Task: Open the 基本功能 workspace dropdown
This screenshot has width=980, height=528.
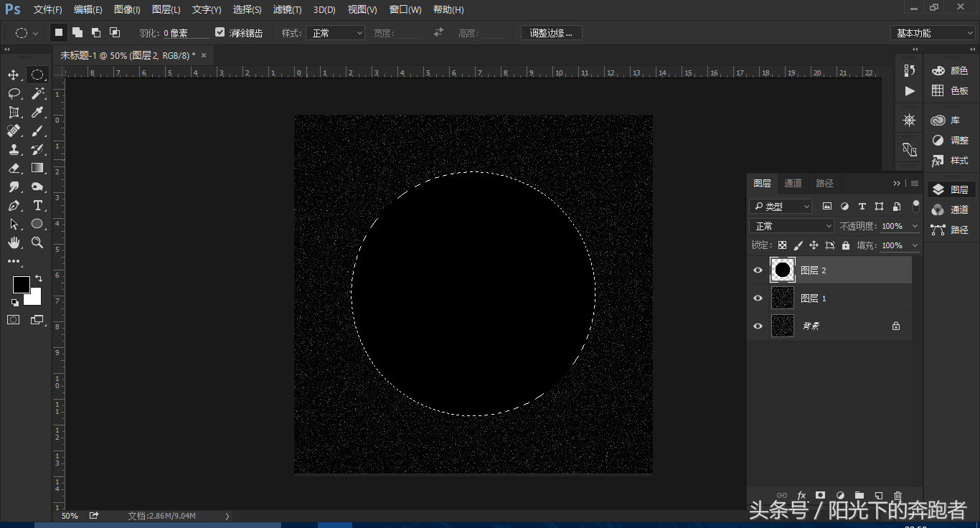Action: tap(933, 33)
